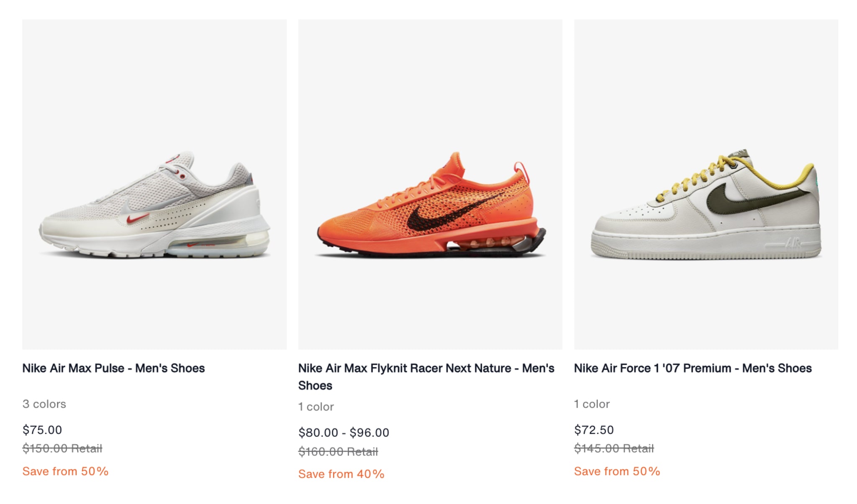This screenshot has width=857, height=504.
Task: Click the Save from 40% label
Action: click(341, 474)
